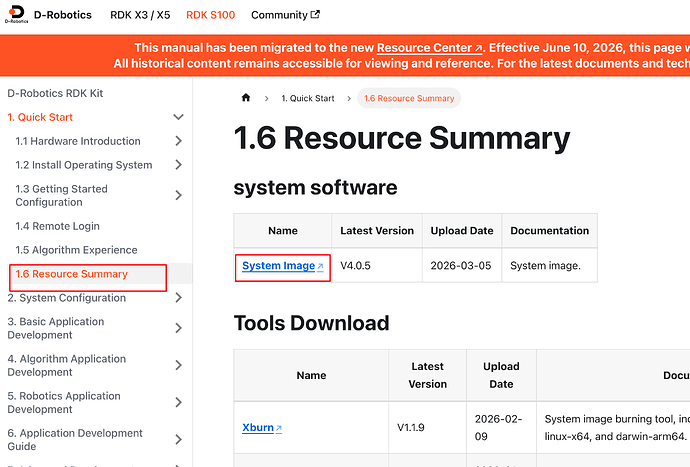Screen dimensions: 690x467
Task: Go to 1. Quick Start breadcrumb
Action: click(308, 98)
